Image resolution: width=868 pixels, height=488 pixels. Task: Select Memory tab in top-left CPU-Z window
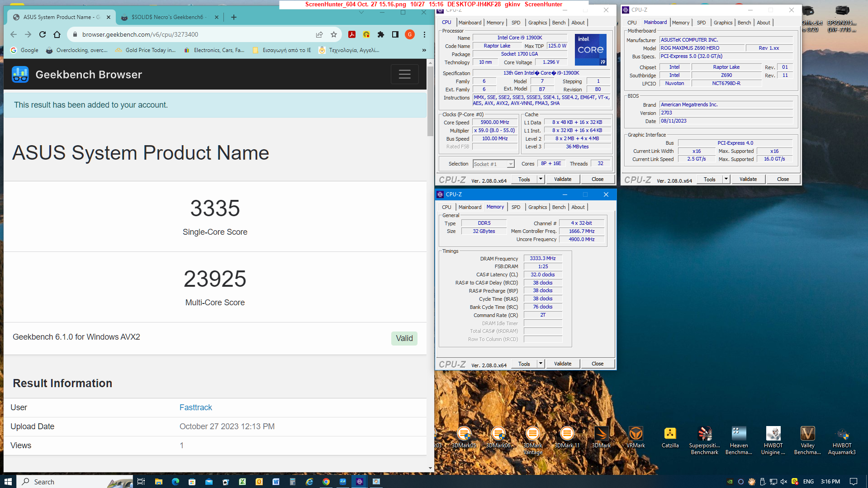[x=495, y=23]
